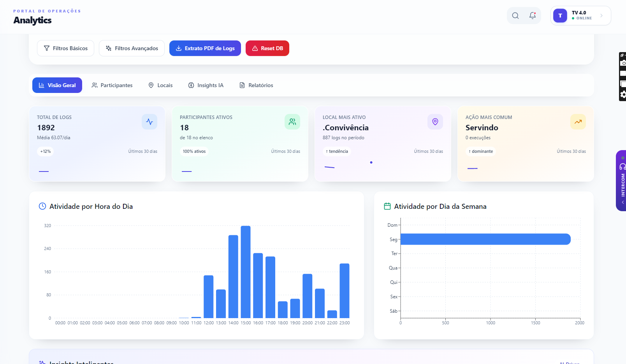Click the tendência badge
This screenshot has width=626, height=364.
(337, 151)
